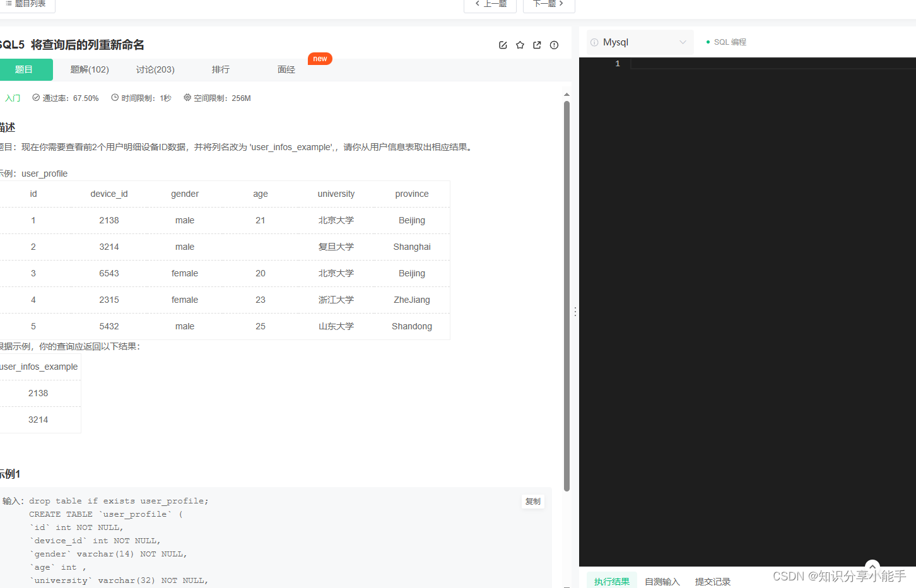Click the university column header
This screenshot has height=588, width=916.
point(336,194)
